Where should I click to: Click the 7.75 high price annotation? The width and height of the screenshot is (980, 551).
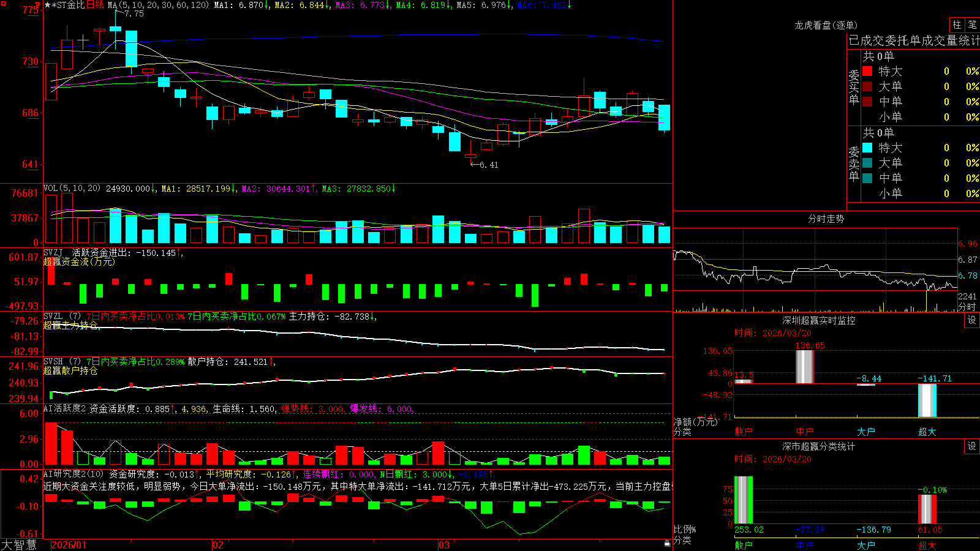point(134,13)
